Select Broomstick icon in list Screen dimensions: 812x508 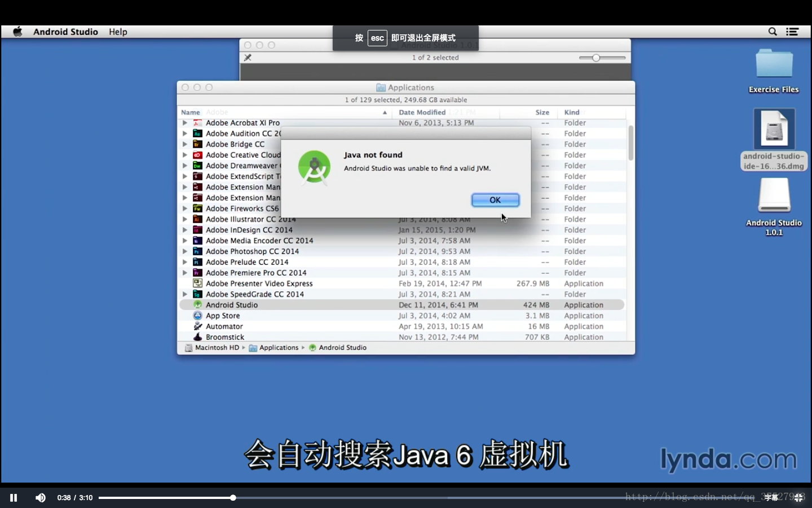pos(197,337)
